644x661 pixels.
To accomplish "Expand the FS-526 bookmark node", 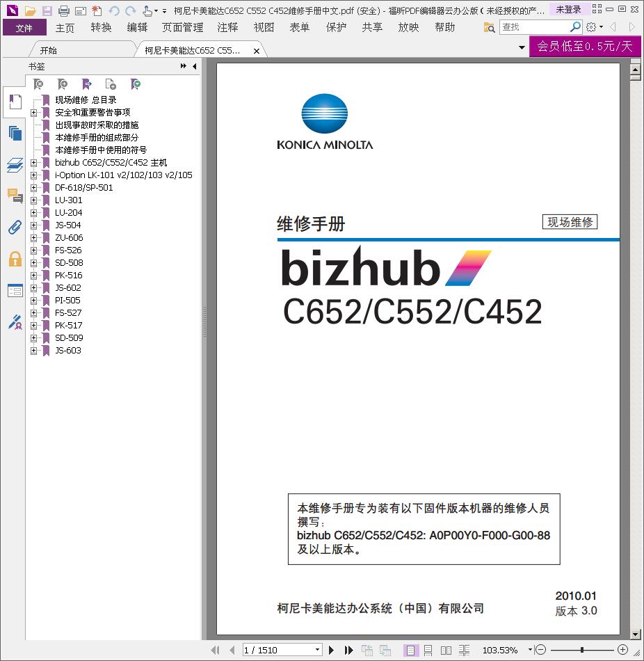I will click(33, 250).
